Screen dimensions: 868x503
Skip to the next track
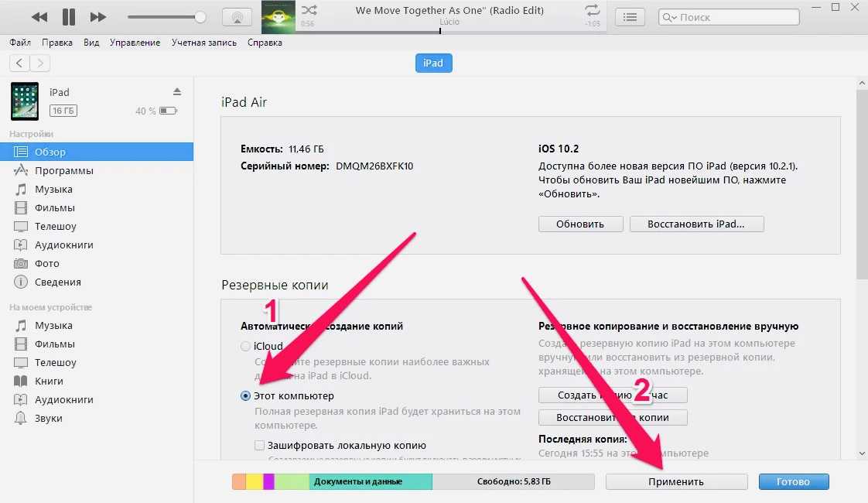click(x=98, y=16)
